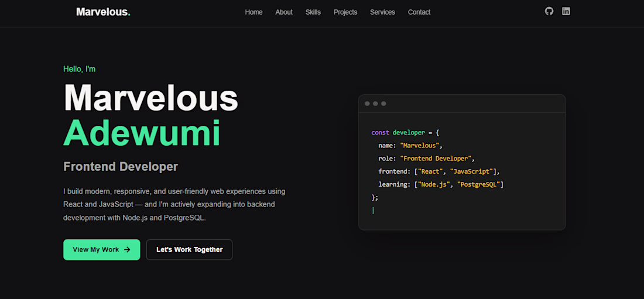Click the "const developer = {" code line
This screenshot has height=299, width=644.
[405, 133]
